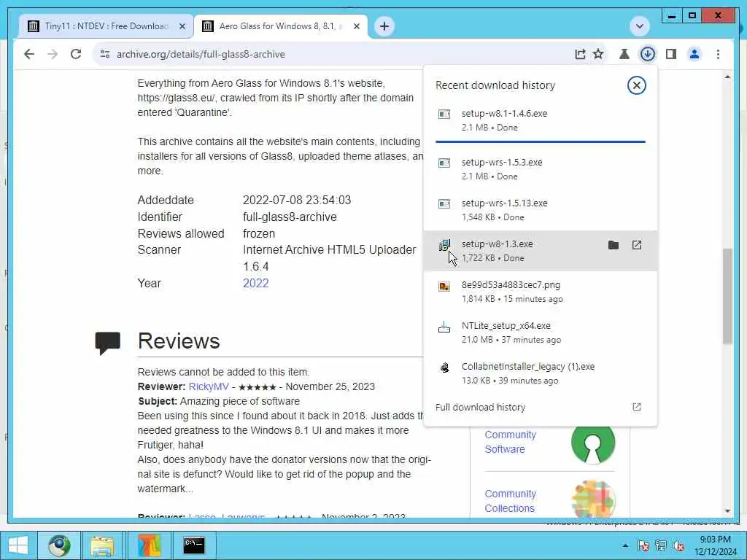Image resolution: width=747 pixels, height=560 pixels.
Task: Click the CollabnetInstaller_legacy file icon
Action: click(444, 367)
